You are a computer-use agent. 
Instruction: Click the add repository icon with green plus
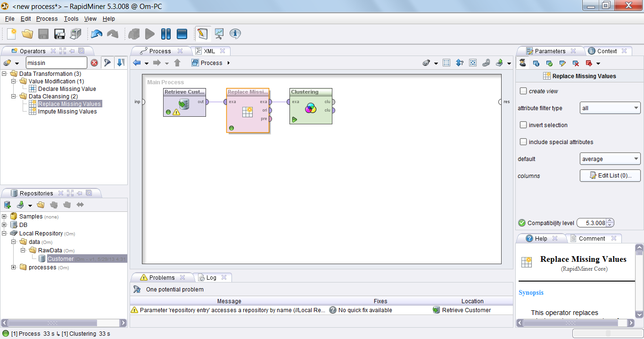7,205
